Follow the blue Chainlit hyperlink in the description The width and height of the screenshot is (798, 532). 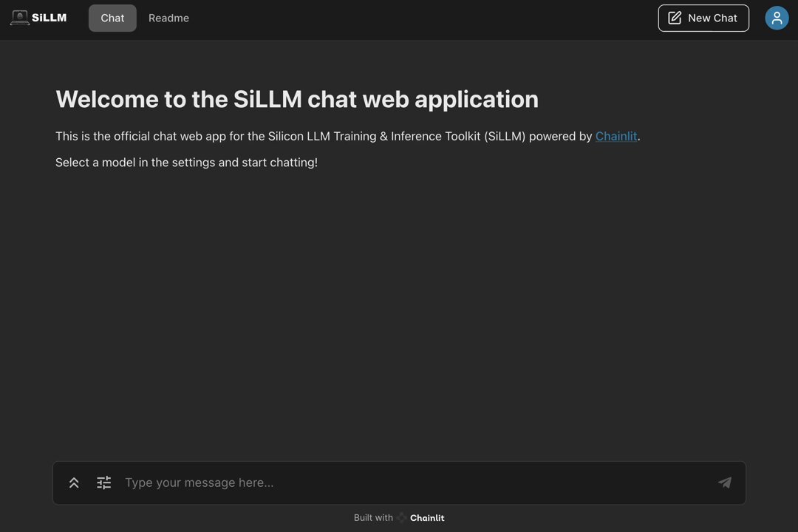615,136
